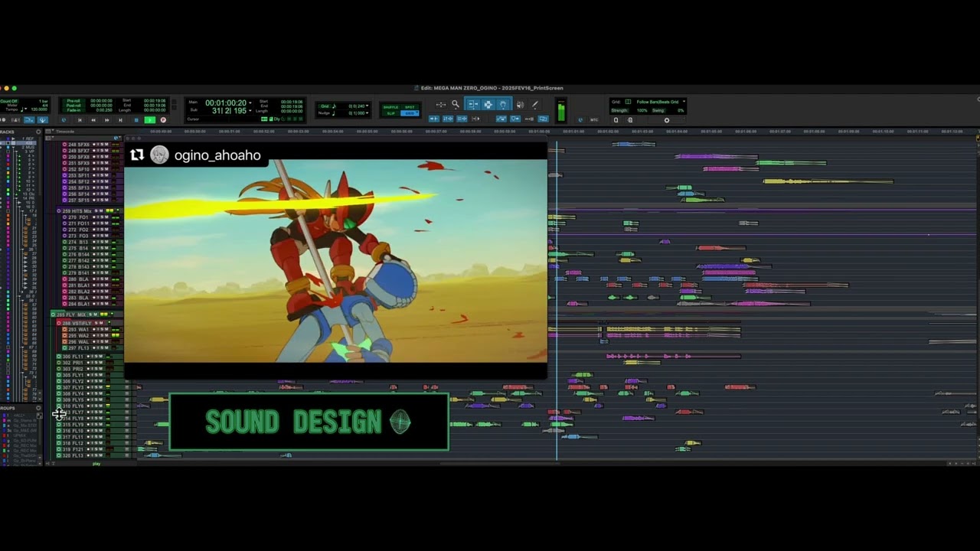Select track name 282 BLA2

(79, 292)
